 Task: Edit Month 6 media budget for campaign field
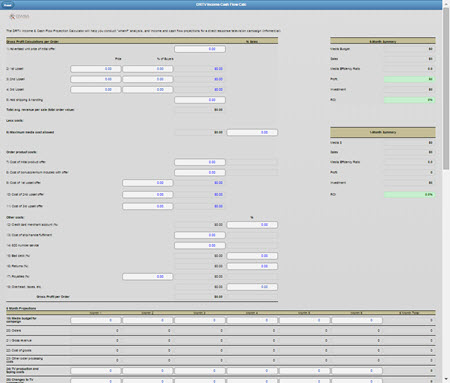click(x=357, y=320)
